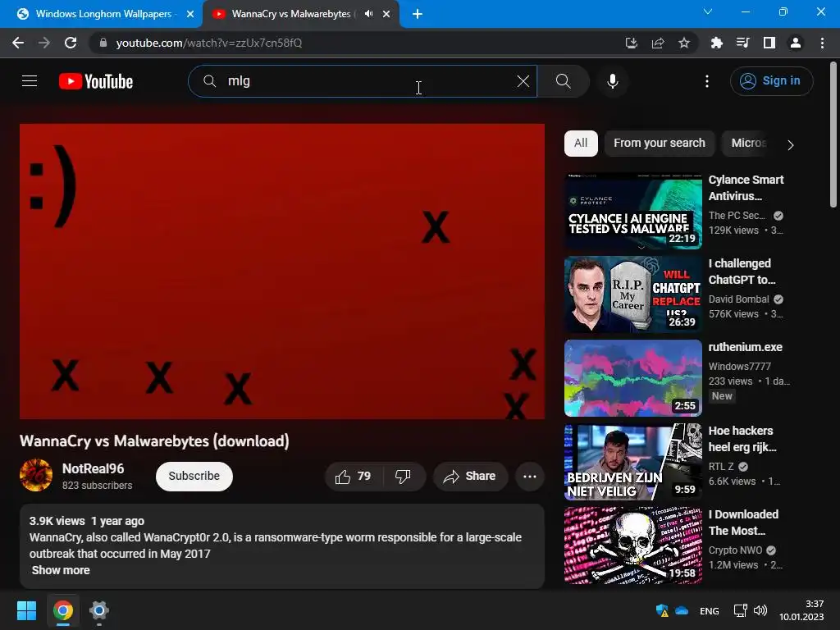
Task: Open Chrome three-dot menu
Action: coord(822,43)
